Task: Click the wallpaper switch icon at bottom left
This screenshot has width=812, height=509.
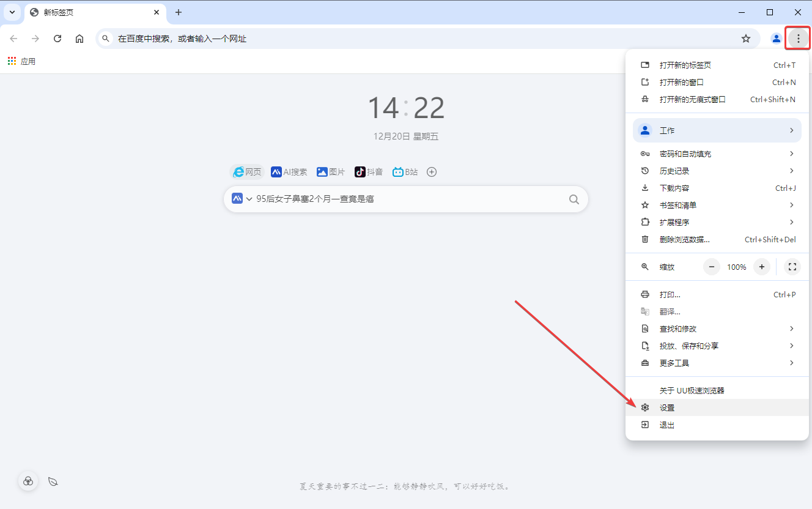Action: coord(28,481)
